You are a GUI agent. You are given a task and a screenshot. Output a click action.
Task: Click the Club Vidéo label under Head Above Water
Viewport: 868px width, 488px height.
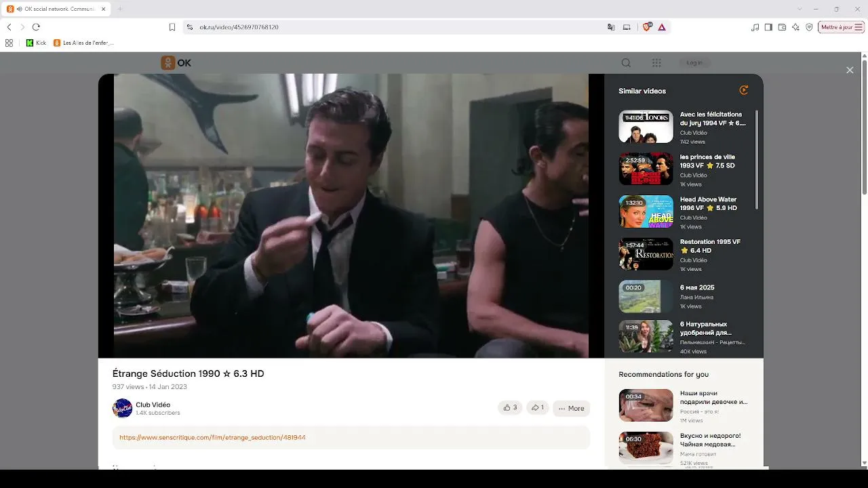click(x=694, y=218)
